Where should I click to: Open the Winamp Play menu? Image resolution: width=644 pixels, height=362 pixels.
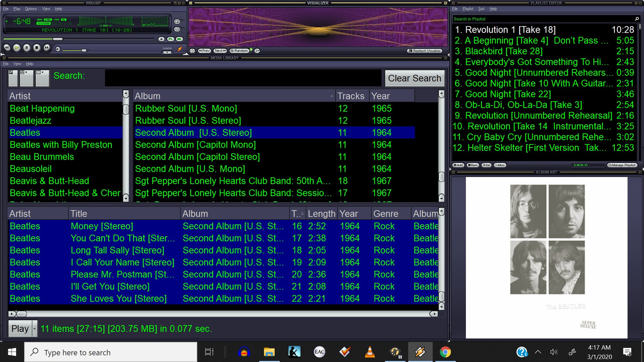[x=17, y=9]
